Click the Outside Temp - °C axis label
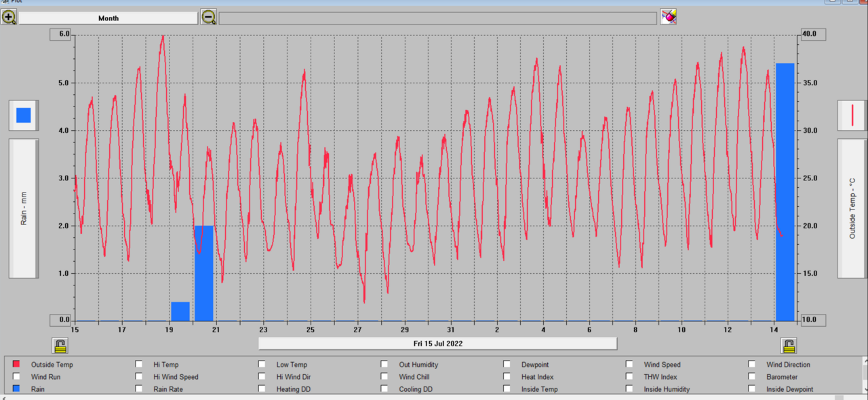 pos(852,208)
